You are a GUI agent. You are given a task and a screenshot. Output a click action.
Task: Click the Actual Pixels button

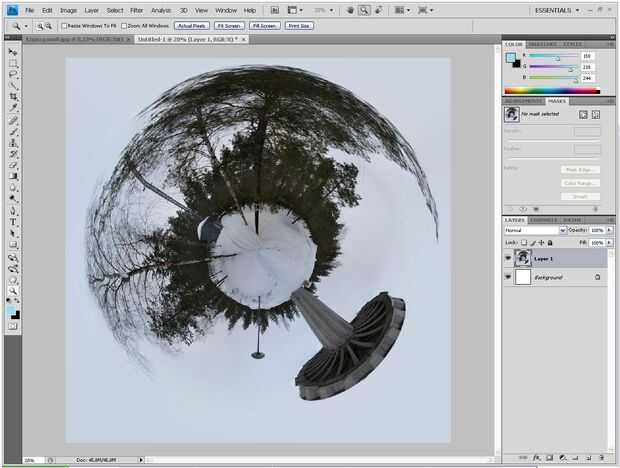pyautogui.click(x=191, y=25)
